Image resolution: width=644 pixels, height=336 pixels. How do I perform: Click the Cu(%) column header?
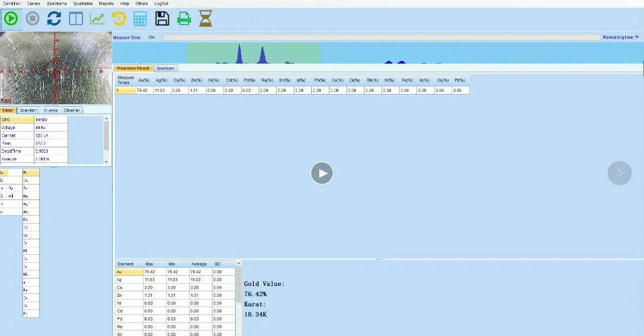coord(179,80)
